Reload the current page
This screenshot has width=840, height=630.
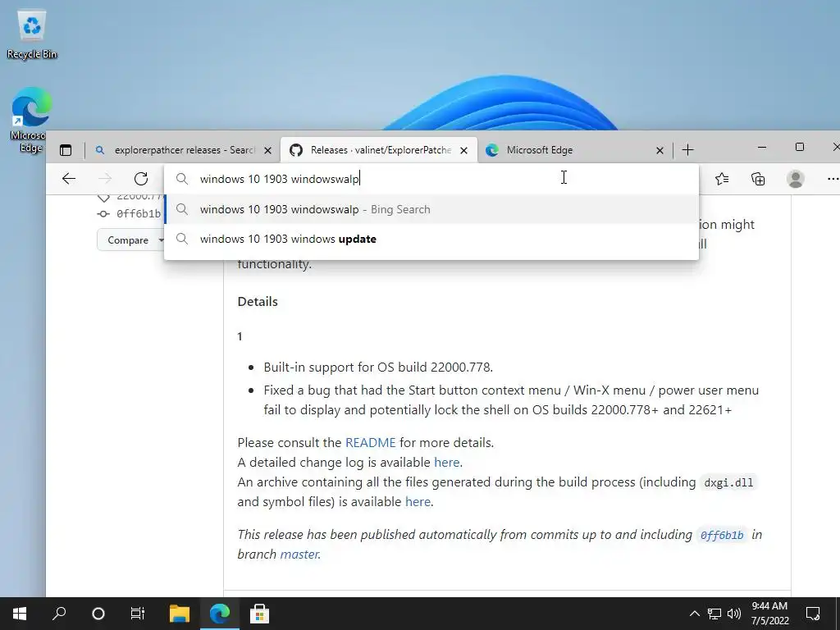pyautogui.click(x=141, y=178)
